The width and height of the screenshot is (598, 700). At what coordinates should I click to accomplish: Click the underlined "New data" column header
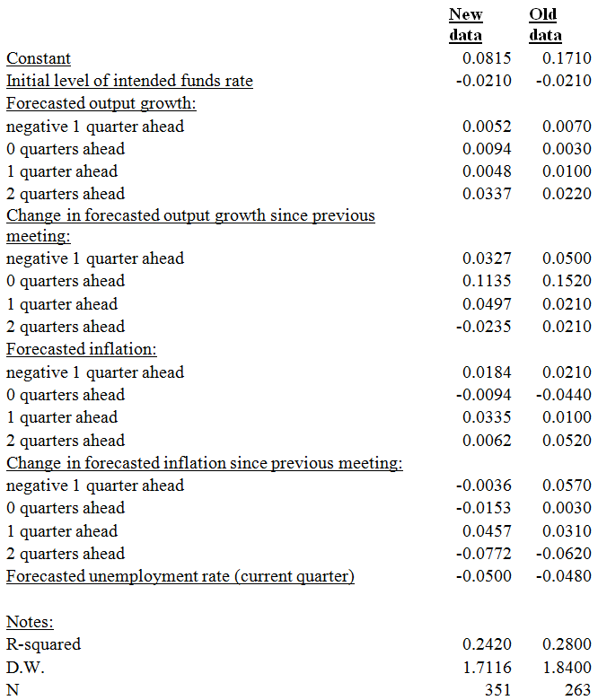465,25
